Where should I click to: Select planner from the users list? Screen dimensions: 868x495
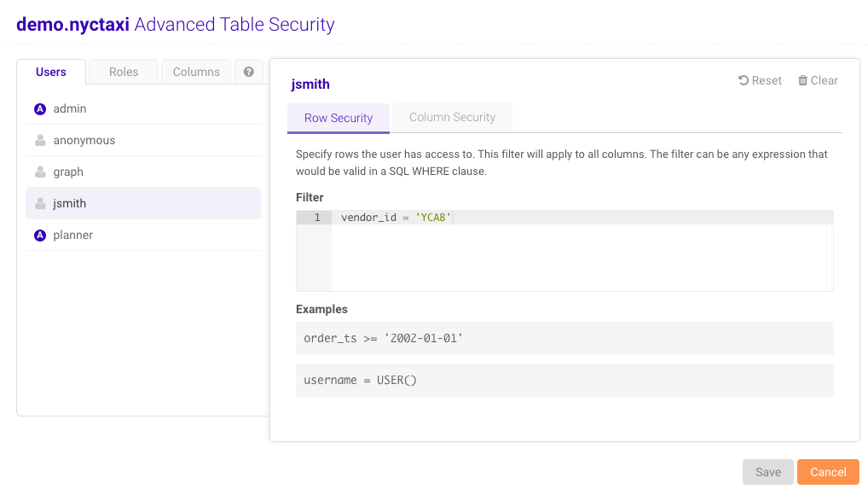[x=72, y=235]
